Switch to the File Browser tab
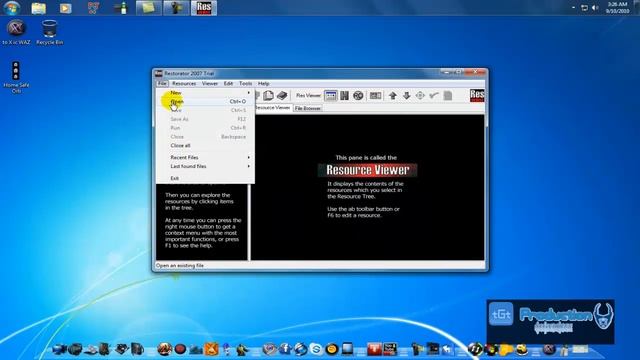The image size is (640, 360). [x=308, y=108]
